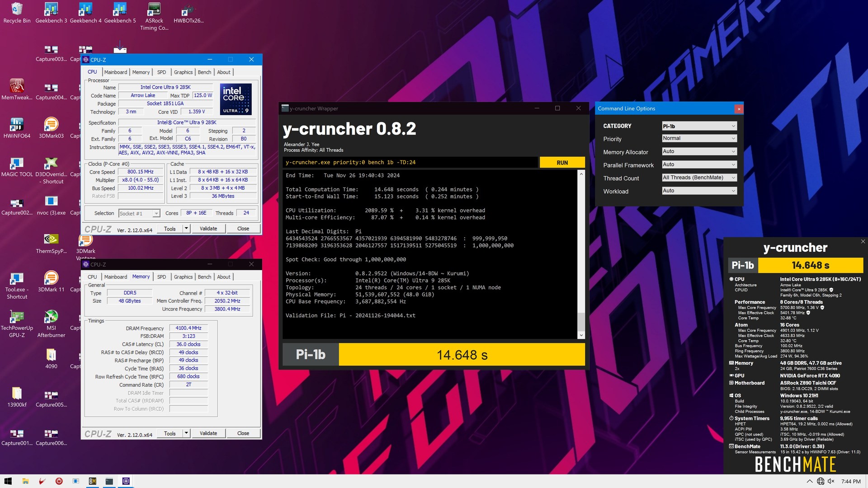Show hidden system tray icons
This screenshot has width=868, height=488.
coord(810,481)
